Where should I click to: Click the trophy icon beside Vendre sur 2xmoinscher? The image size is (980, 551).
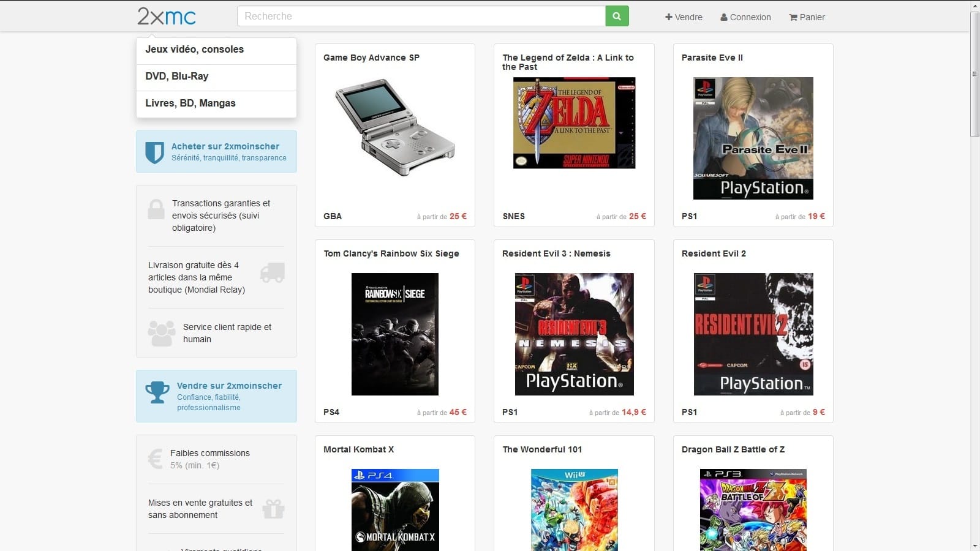pos(157,392)
